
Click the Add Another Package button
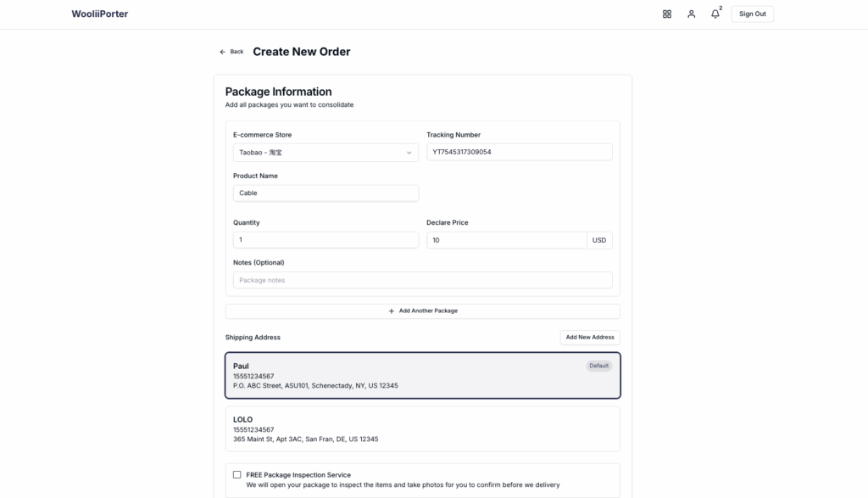tap(422, 311)
